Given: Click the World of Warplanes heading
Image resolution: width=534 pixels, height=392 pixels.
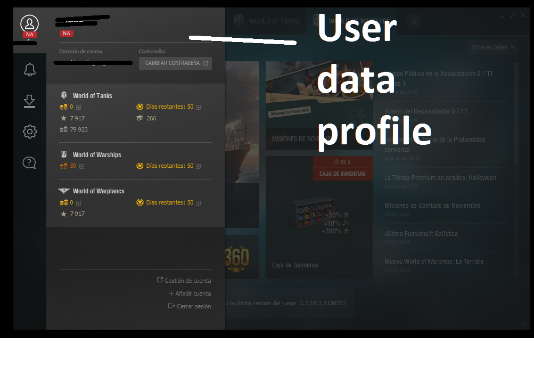Looking at the screenshot, I should tap(98, 191).
